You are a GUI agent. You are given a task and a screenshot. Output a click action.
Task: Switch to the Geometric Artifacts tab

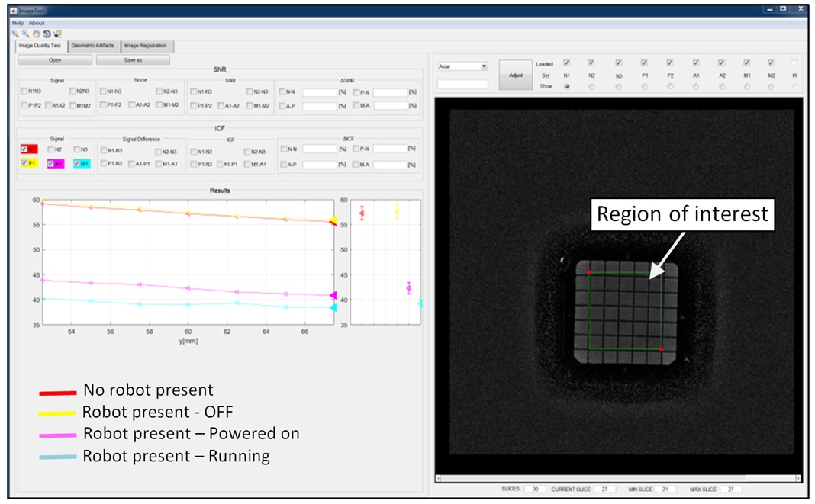tap(92, 46)
